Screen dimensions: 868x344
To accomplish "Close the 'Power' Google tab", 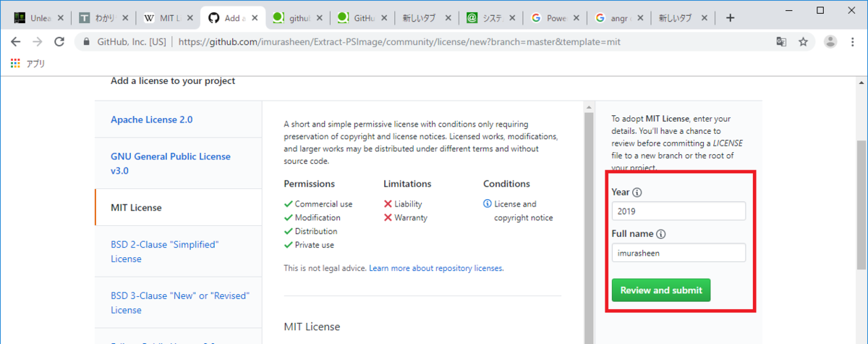I will [x=576, y=17].
